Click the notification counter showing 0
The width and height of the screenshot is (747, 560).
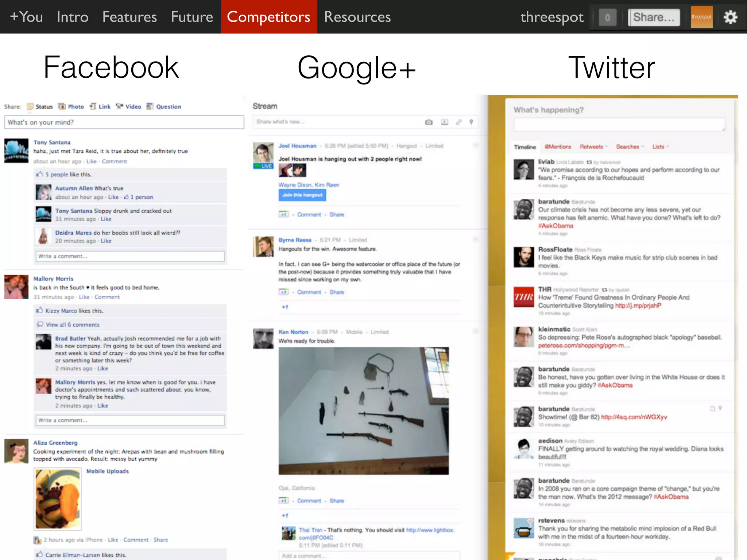[607, 17]
